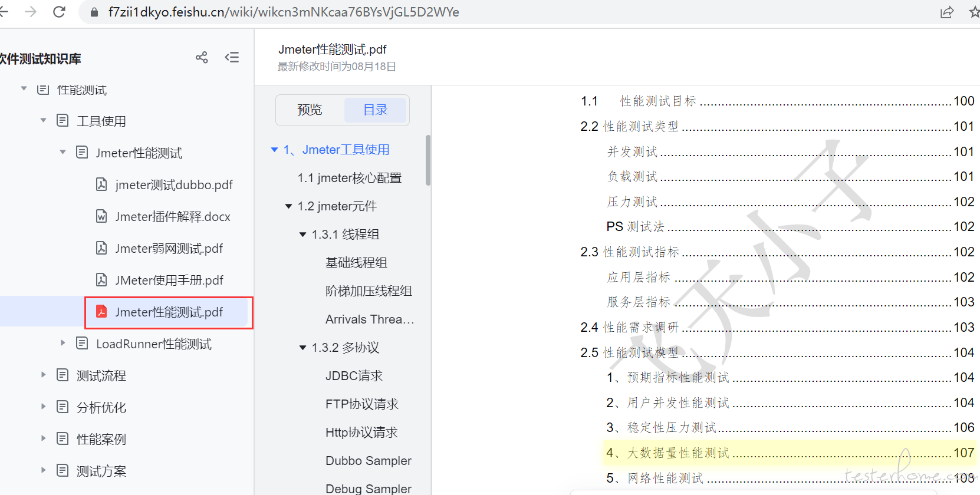The height and width of the screenshot is (495, 980).
Task: Click the 测试方案 document icon
Action: [63, 471]
